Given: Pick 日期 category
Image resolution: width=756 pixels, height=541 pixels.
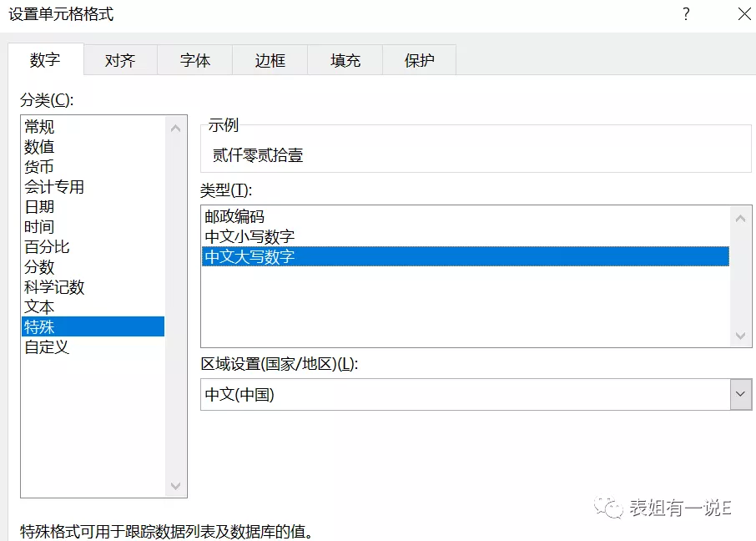Looking at the screenshot, I should (93, 207).
